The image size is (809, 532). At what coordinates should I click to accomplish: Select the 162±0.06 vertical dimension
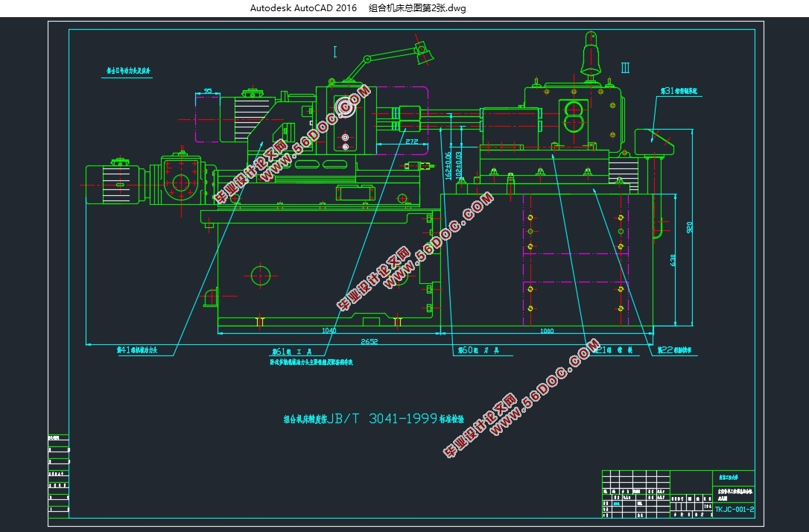click(x=448, y=165)
